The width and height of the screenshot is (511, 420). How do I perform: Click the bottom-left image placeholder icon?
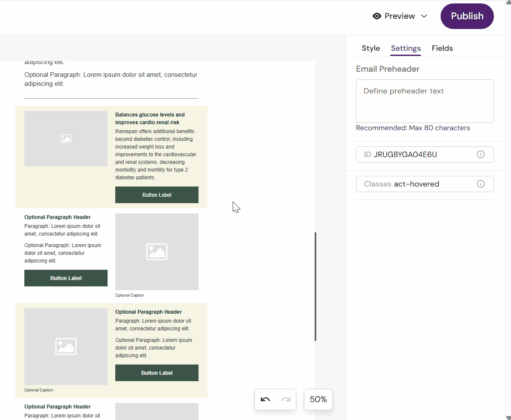66,347
